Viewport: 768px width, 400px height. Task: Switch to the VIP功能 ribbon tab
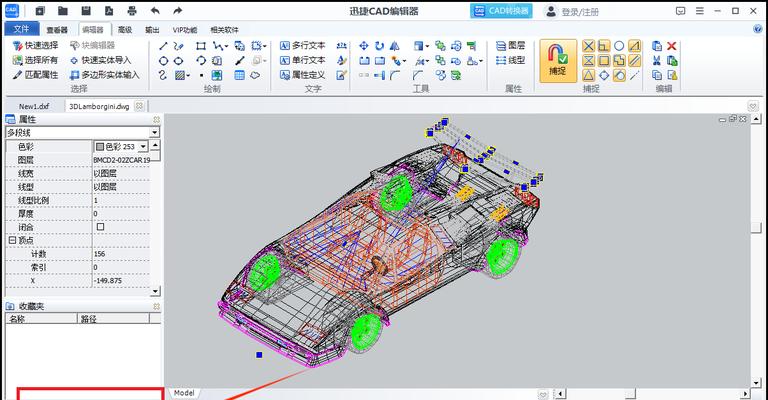coord(185,30)
